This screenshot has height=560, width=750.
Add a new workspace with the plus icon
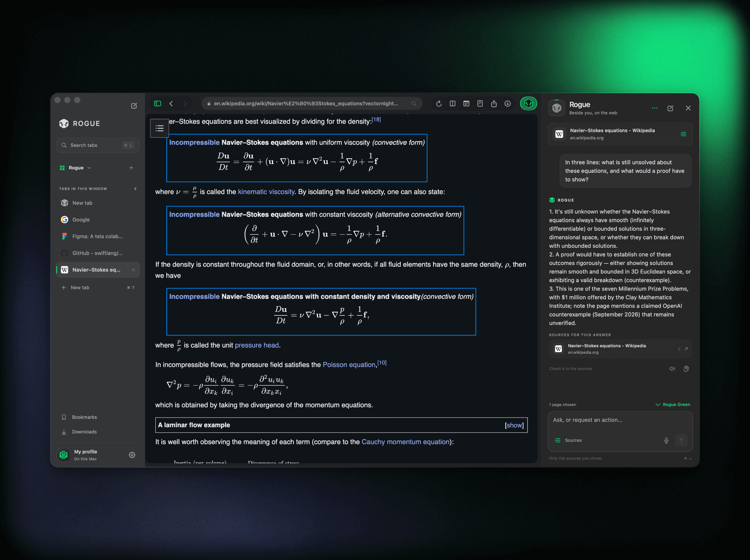pyautogui.click(x=131, y=168)
